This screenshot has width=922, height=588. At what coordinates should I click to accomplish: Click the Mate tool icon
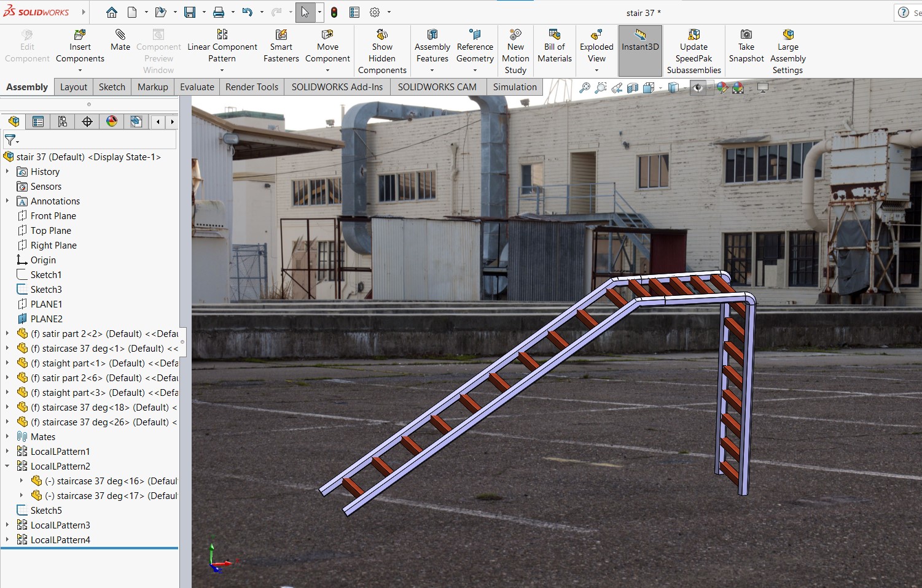[120, 35]
